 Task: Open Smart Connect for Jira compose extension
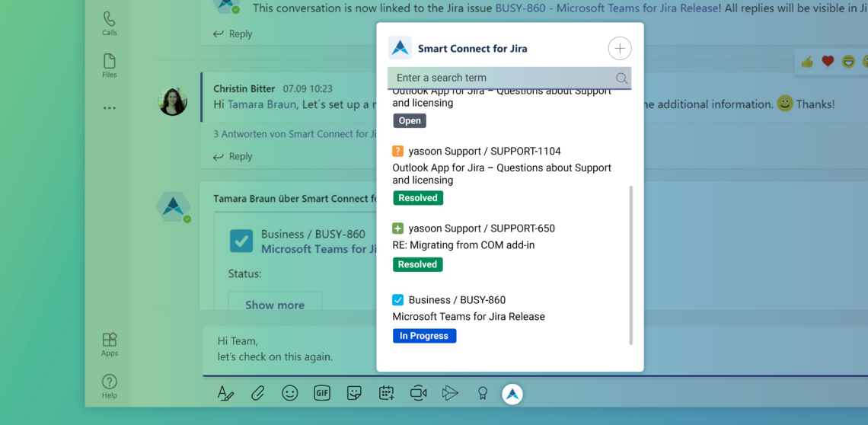point(512,394)
